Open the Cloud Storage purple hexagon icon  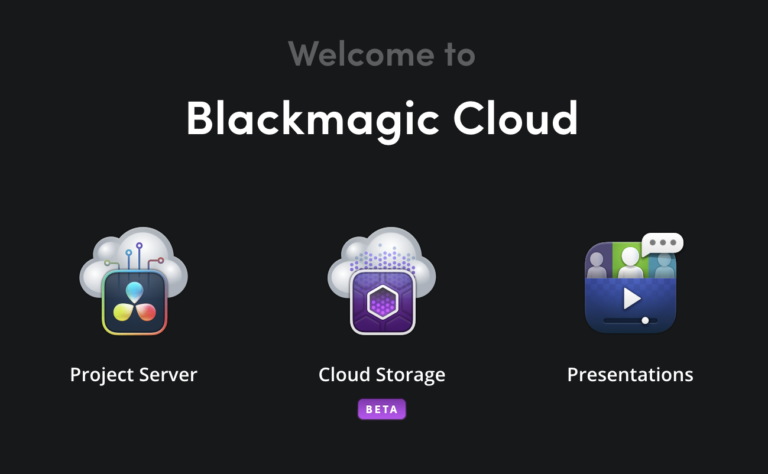pyautogui.click(x=382, y=281)
